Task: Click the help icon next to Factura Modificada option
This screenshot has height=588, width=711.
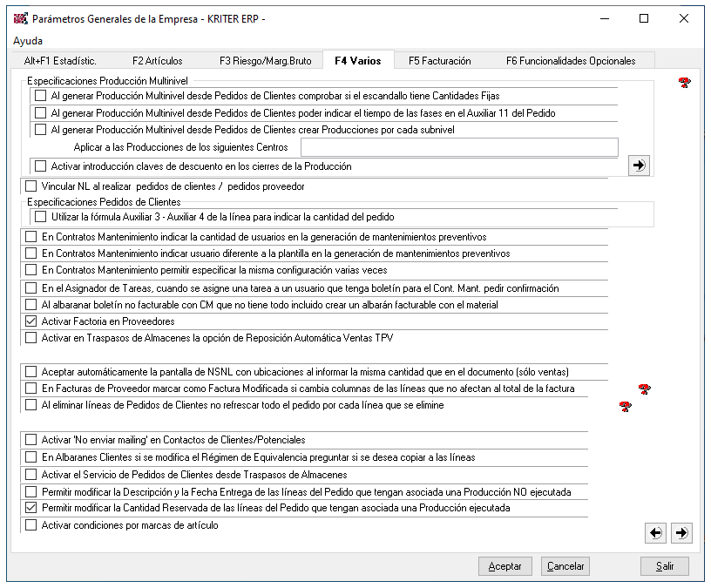Action: 644,389
